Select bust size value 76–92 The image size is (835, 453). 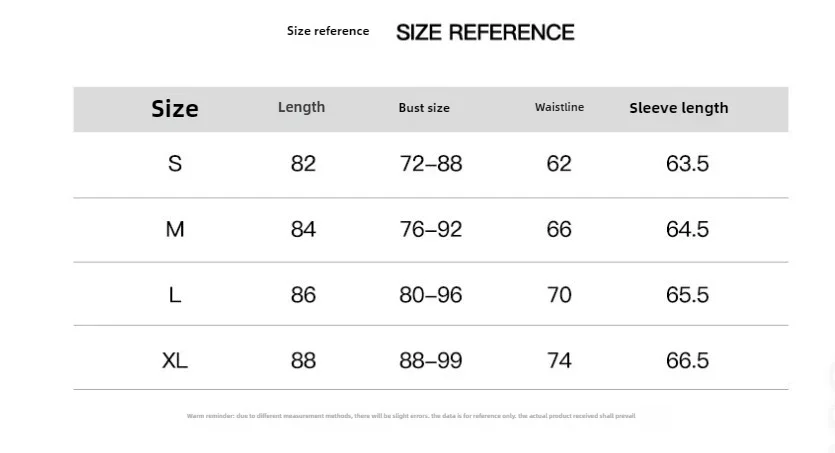click(431, 229)
